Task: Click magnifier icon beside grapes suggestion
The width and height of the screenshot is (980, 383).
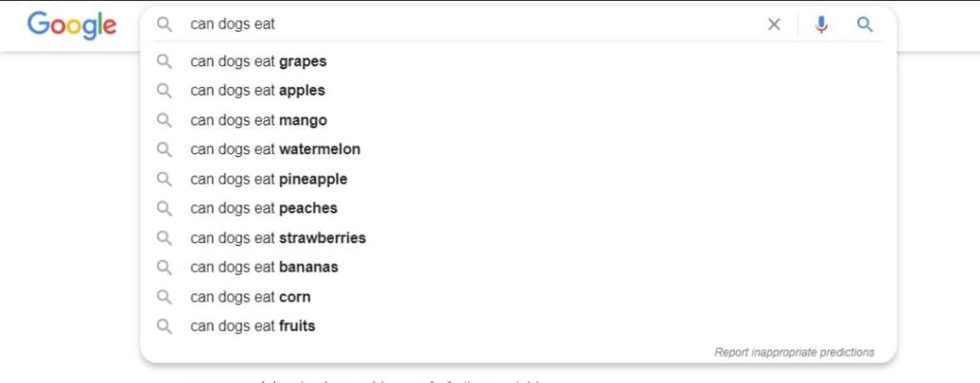Action: [x=165, y=61]
